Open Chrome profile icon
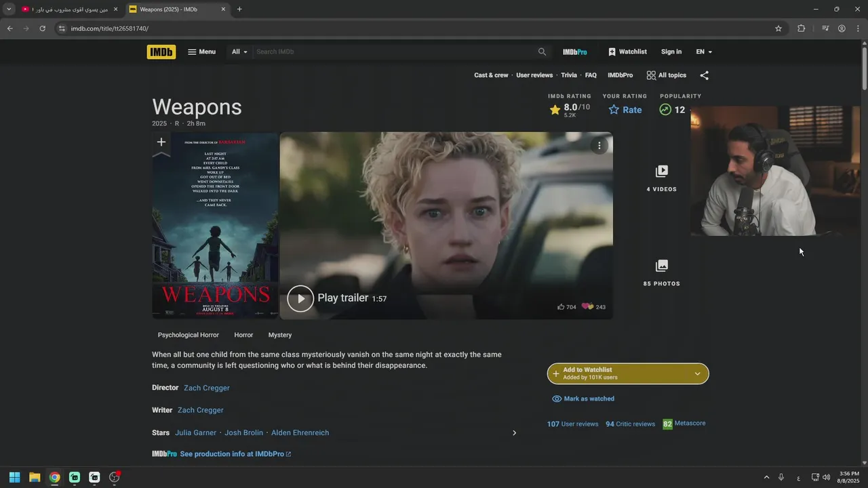868x488 pixels. click(x=842, y=28)
